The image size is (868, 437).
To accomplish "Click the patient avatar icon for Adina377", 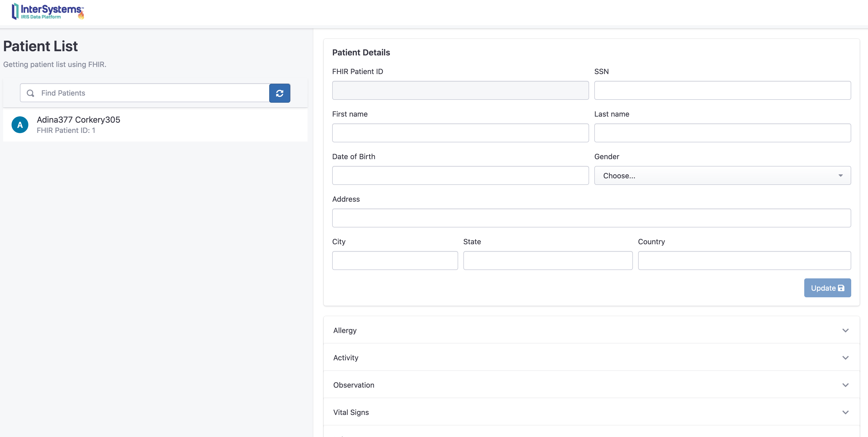I will (20, 124).
